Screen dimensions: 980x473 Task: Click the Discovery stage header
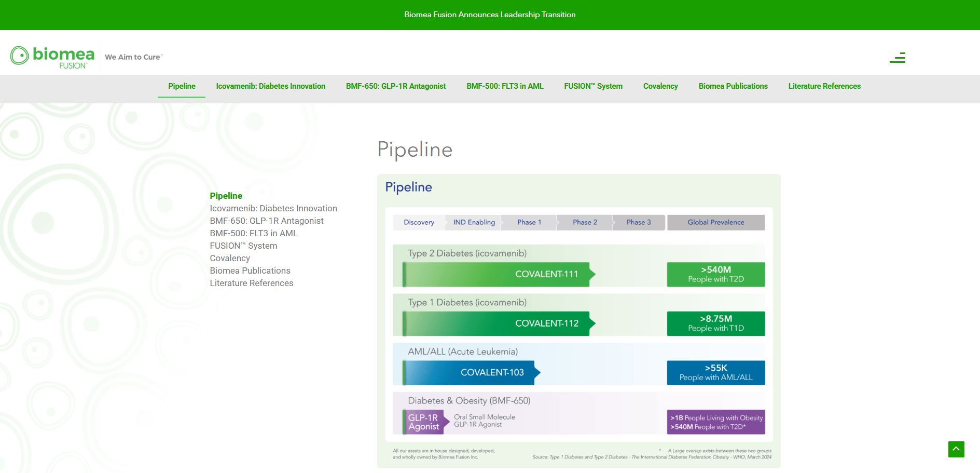(x=419, y=222)
